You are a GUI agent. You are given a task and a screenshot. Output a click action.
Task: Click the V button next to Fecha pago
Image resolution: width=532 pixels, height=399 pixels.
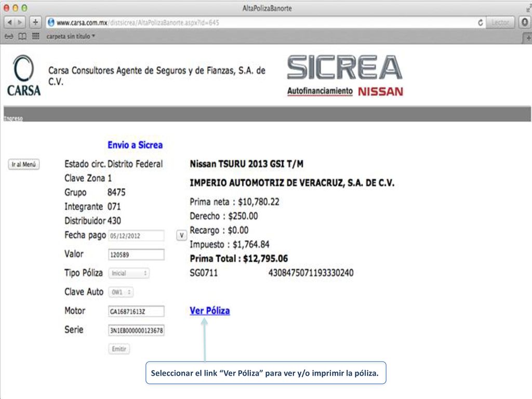(181, 235)
